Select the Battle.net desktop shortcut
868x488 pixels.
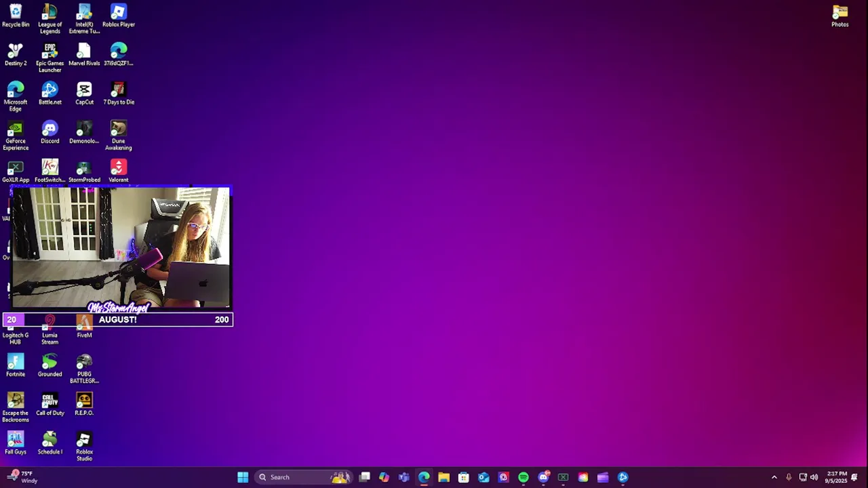pos(50,94)
